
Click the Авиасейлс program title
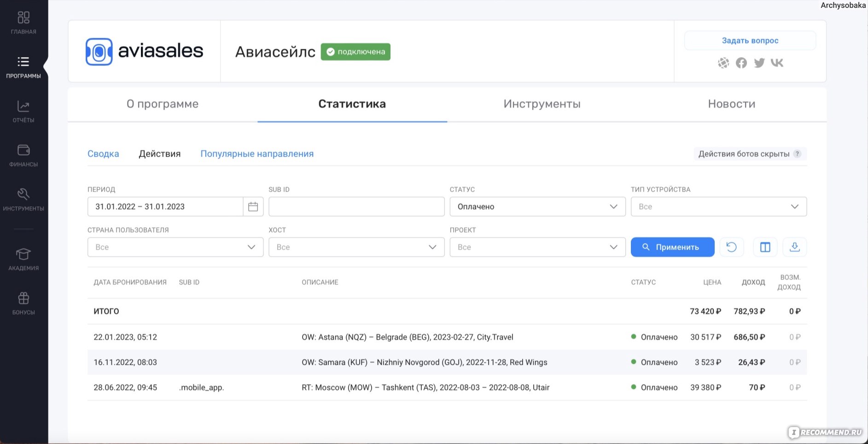[275, 52]
